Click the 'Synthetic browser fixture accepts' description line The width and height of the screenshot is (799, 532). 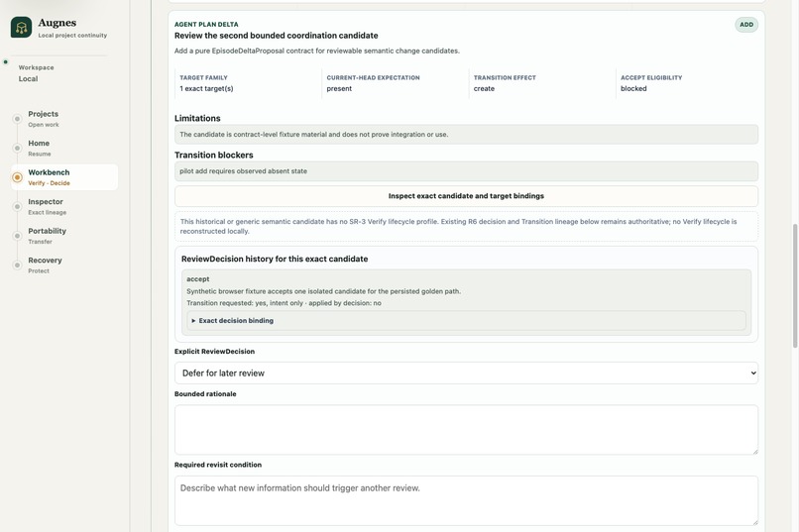pyautogui.click(x=323, y=291)
